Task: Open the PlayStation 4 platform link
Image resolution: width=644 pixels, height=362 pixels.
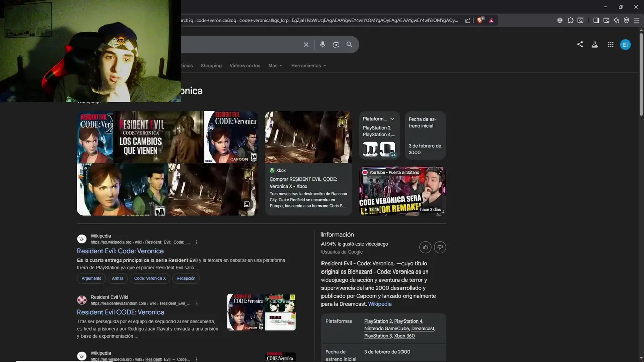Action: pos(409,321)
